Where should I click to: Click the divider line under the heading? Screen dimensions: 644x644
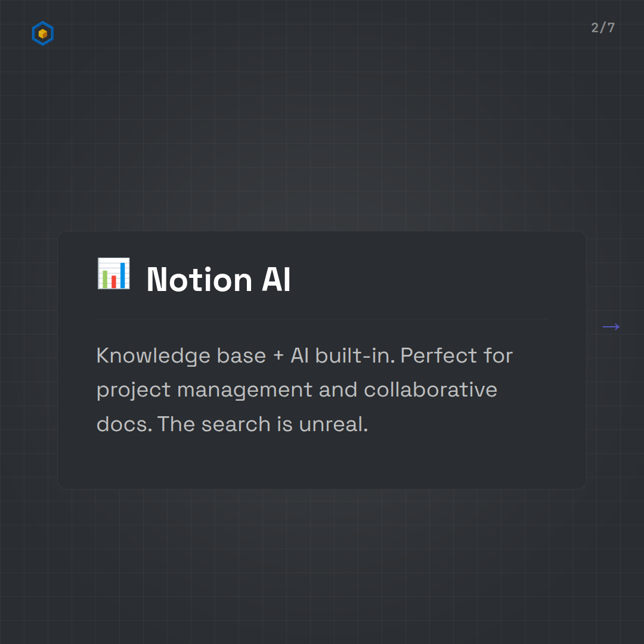coord(322,320)
